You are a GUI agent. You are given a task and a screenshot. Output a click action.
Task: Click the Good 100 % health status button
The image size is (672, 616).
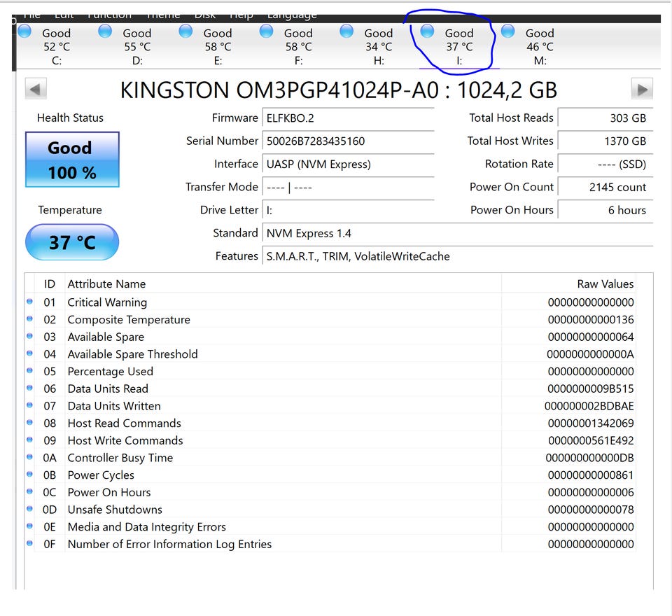pos(72,160)
